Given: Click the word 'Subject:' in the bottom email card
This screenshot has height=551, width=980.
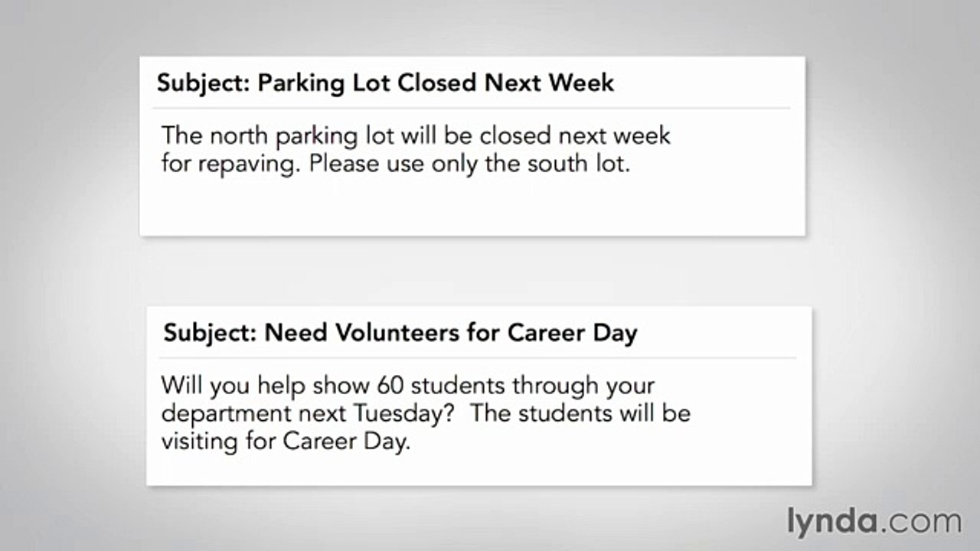Looking at the screenshot, I should 211,333.
